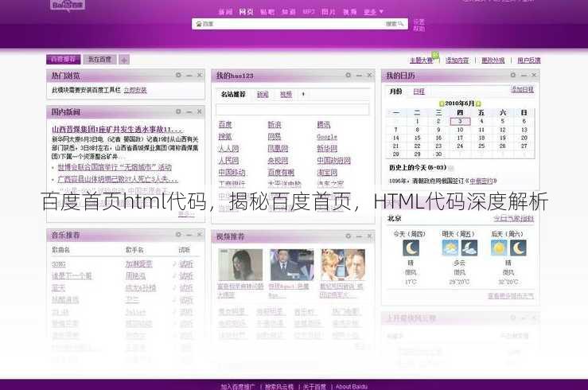The width and height of the screenshot is (588, 390).
Task: Collapse the 热门浏览 module with minimize icon
Action: [189, 76]
